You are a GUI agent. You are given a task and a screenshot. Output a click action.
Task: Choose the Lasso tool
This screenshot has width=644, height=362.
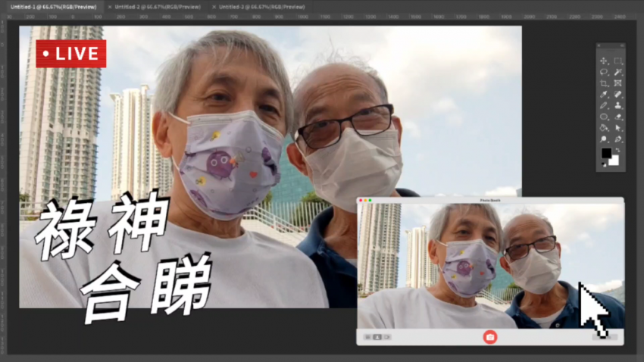pyautogui.click(x=604, y=72)
